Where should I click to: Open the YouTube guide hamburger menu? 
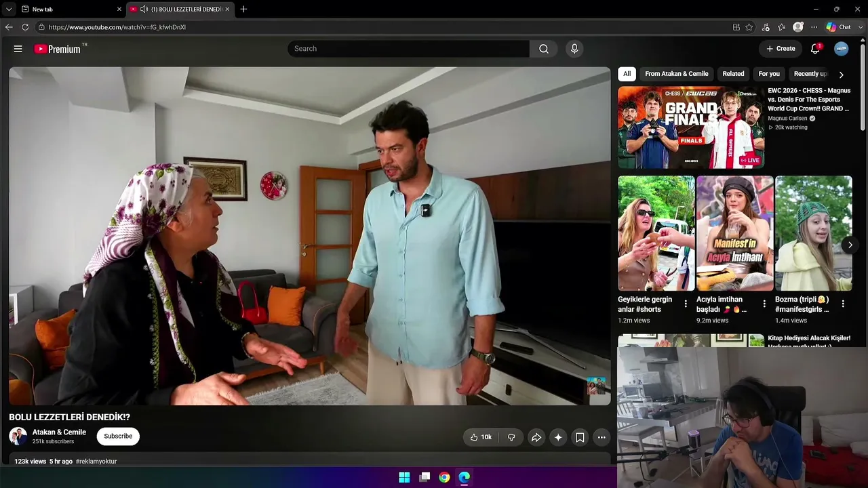click(18, 49)
